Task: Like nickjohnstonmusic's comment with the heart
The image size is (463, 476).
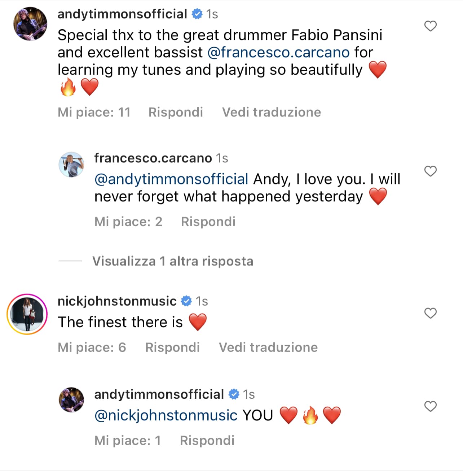Action: tap(430, 313)
